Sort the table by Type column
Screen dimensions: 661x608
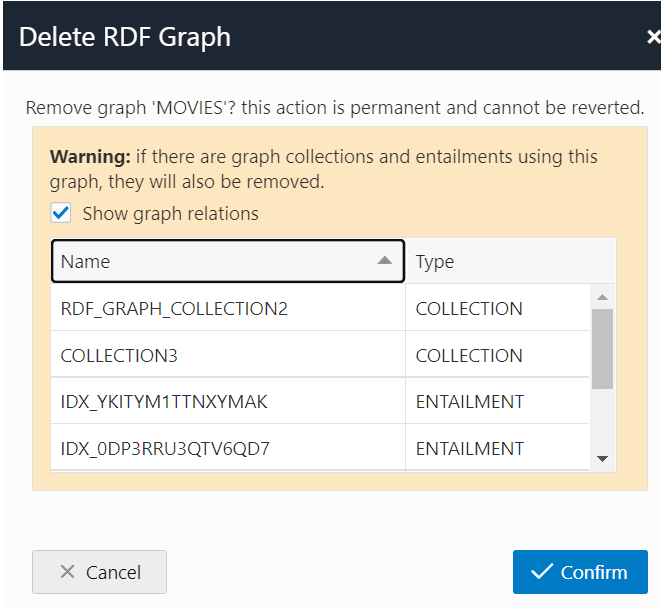tap(500, 261)
